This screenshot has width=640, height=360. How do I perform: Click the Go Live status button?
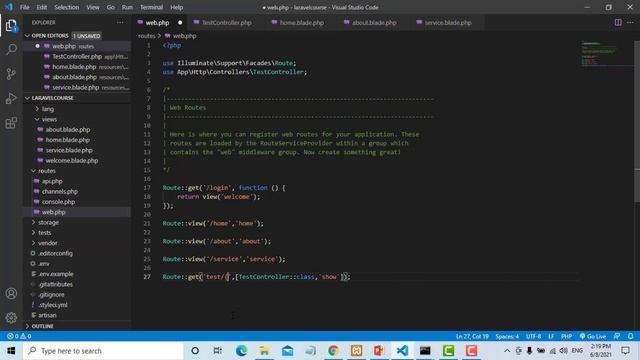593,336
